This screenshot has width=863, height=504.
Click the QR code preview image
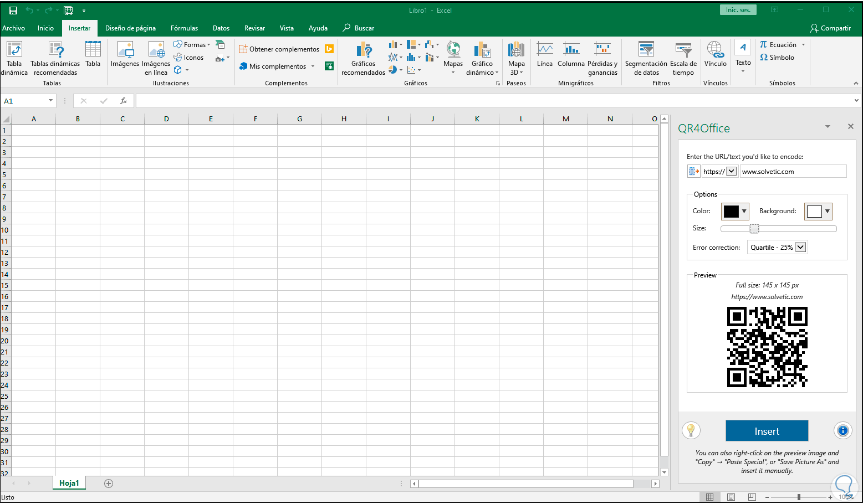click(767, 347)
